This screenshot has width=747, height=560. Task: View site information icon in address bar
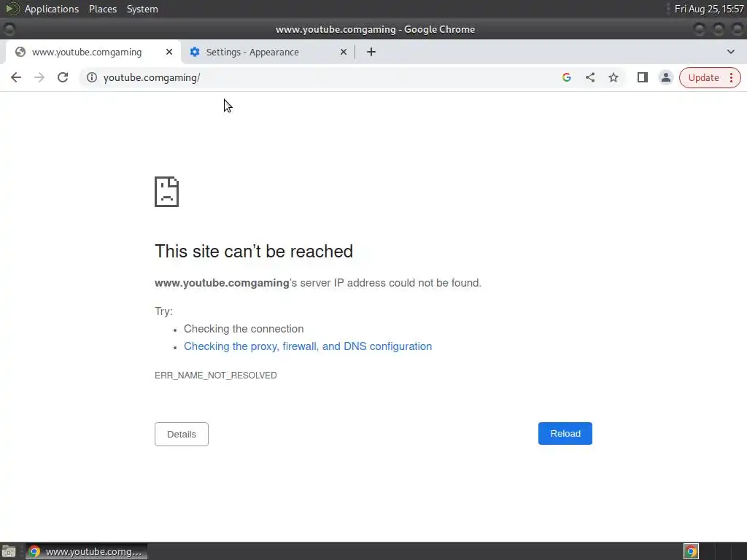pyautogui.click(x=92, y=77)
